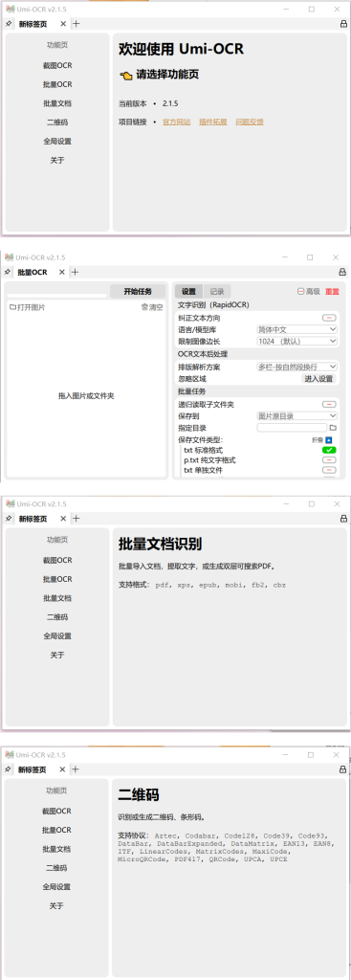Screen dimensions: 351x980
Task: Open 批量OCR in the welcome window sidebar
Action: coord(56,84)
